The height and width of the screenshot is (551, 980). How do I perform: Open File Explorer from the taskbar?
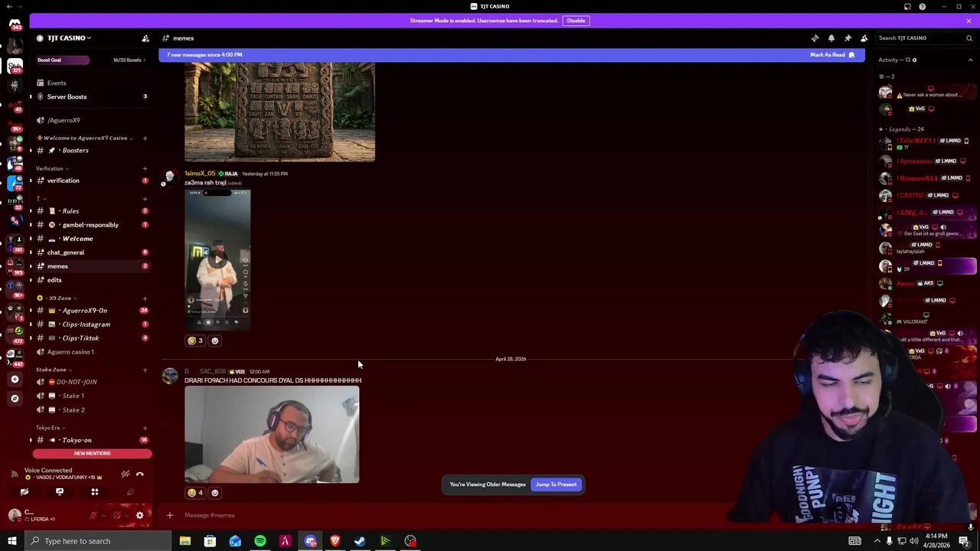[185, 541]
